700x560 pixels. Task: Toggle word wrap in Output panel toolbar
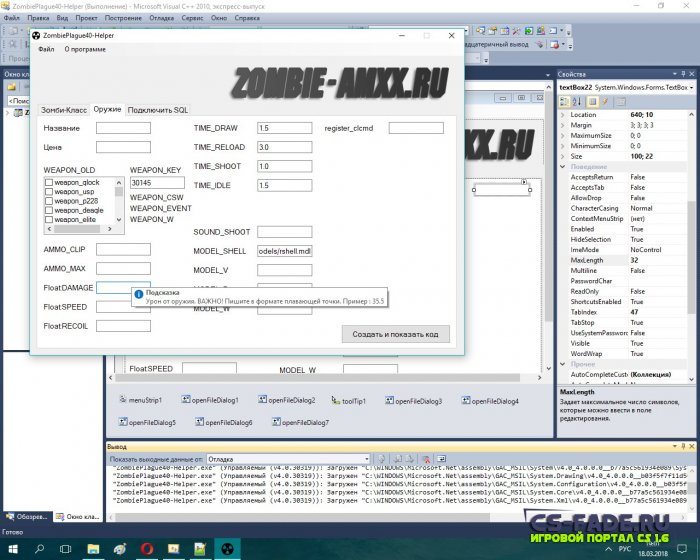[441, 459]
